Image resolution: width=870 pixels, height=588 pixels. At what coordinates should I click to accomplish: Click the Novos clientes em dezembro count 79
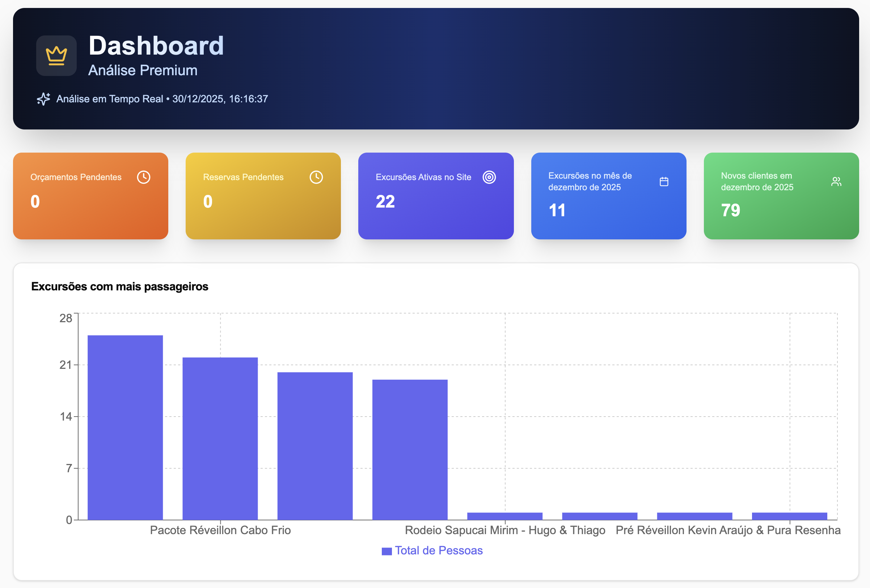[x=730, y=210]
